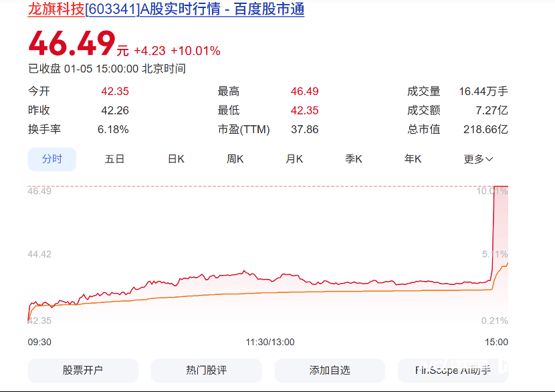Viewport: 555px width, 392px height.
Task: Expand the 更多 dropdown menu
Action: [478, 159]
